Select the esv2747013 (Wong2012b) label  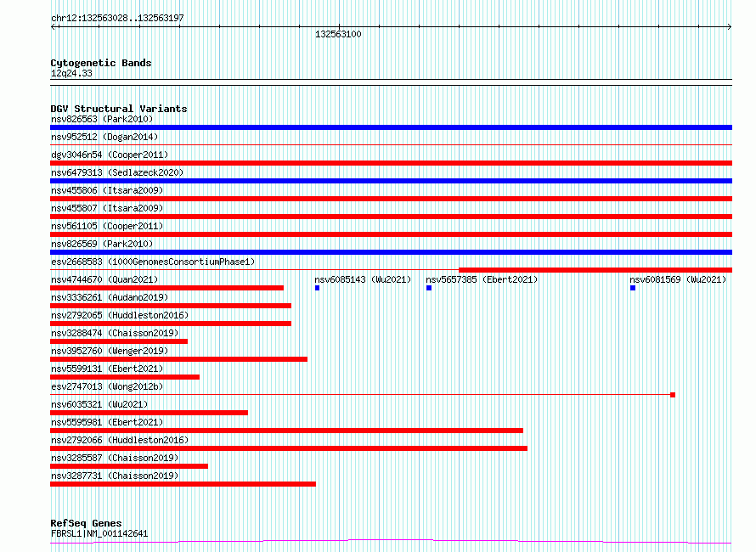tap(107, 386)
